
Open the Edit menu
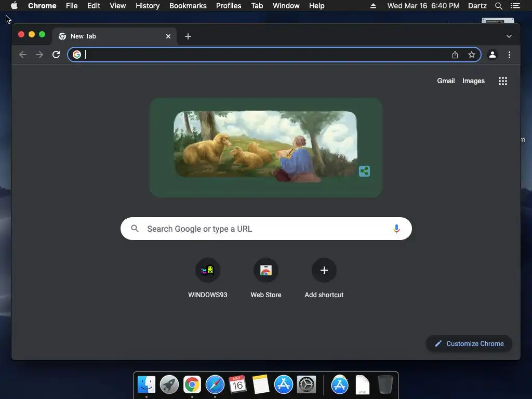coord(94,6)
